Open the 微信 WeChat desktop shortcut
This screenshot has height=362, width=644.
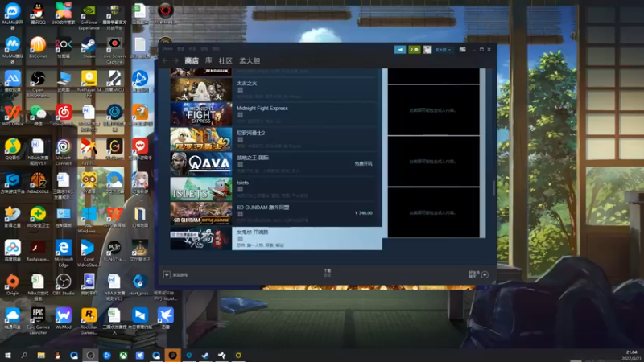tap(38, 115)
